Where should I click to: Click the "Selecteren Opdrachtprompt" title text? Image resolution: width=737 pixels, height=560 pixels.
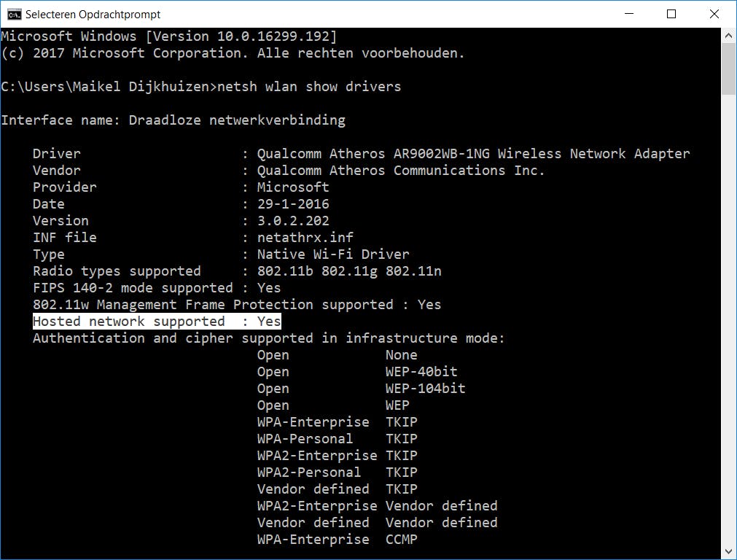click(x=93, y=15)
